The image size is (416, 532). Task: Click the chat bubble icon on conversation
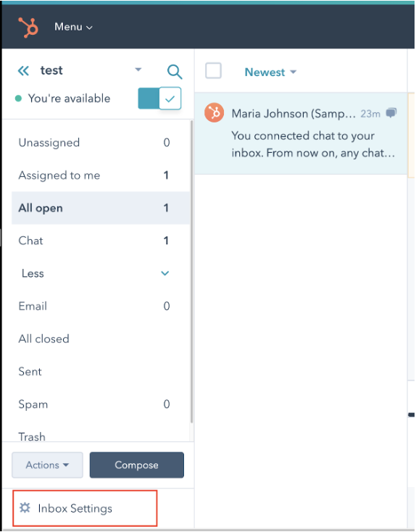tap(391, 112)
